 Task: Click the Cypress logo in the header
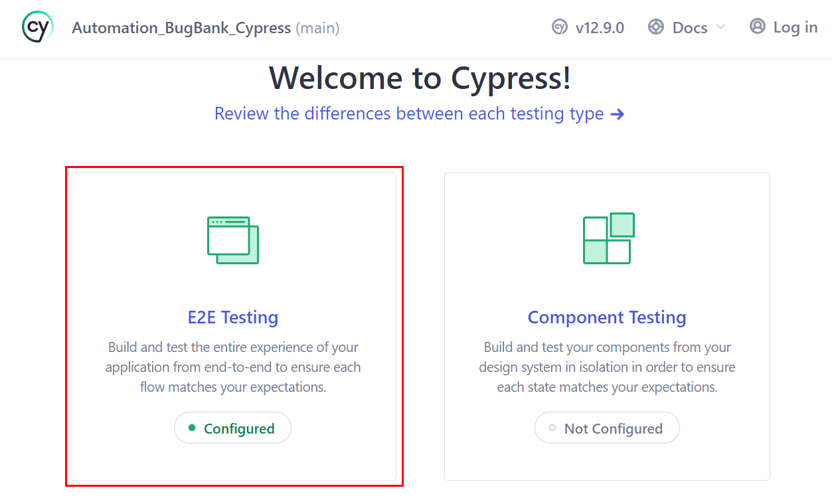(x=37, y=27)
